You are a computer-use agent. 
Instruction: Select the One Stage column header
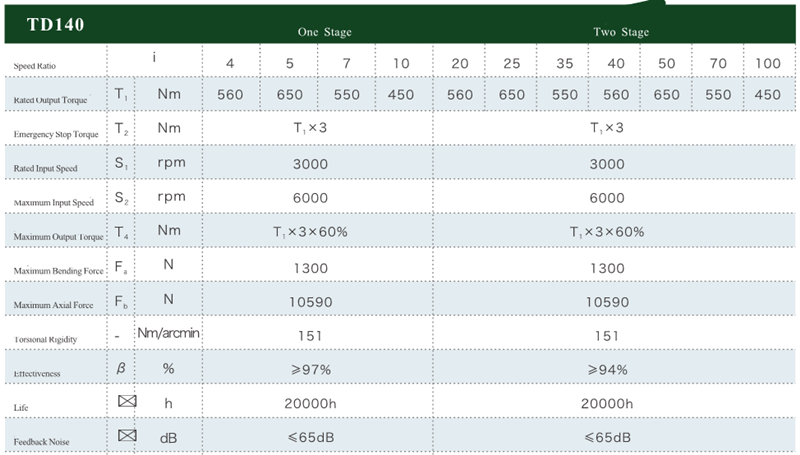tap(324, 32)
